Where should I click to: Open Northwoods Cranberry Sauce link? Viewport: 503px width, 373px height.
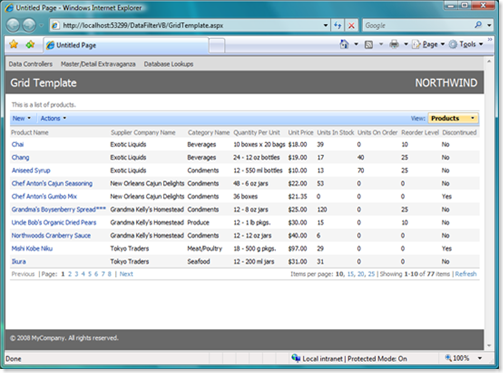pyautogui.click(x=51, y=235)
